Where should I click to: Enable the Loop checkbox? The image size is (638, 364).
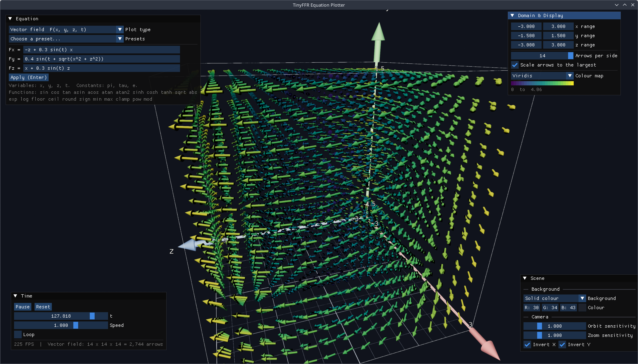tap(18, 334)
